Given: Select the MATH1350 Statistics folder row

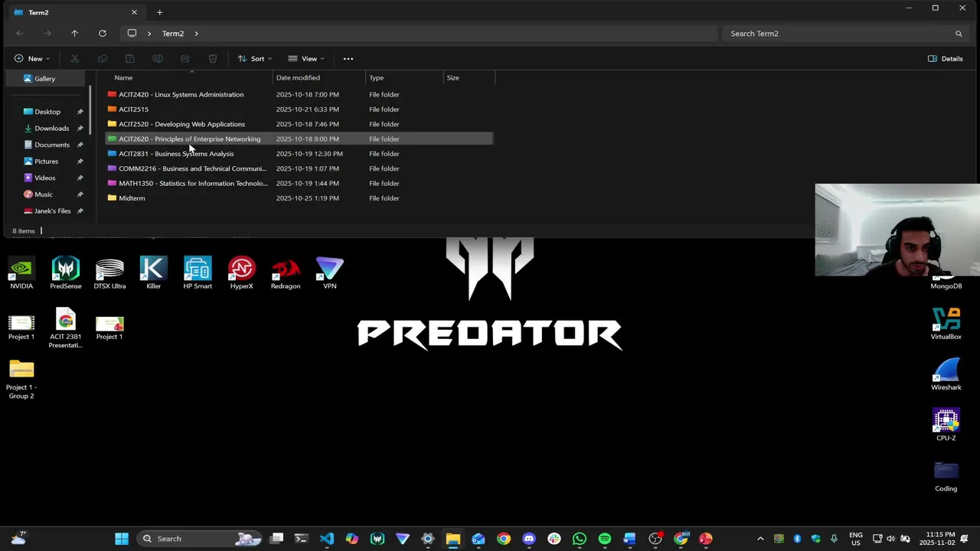Looking at the screenshot, I should 299,184.
